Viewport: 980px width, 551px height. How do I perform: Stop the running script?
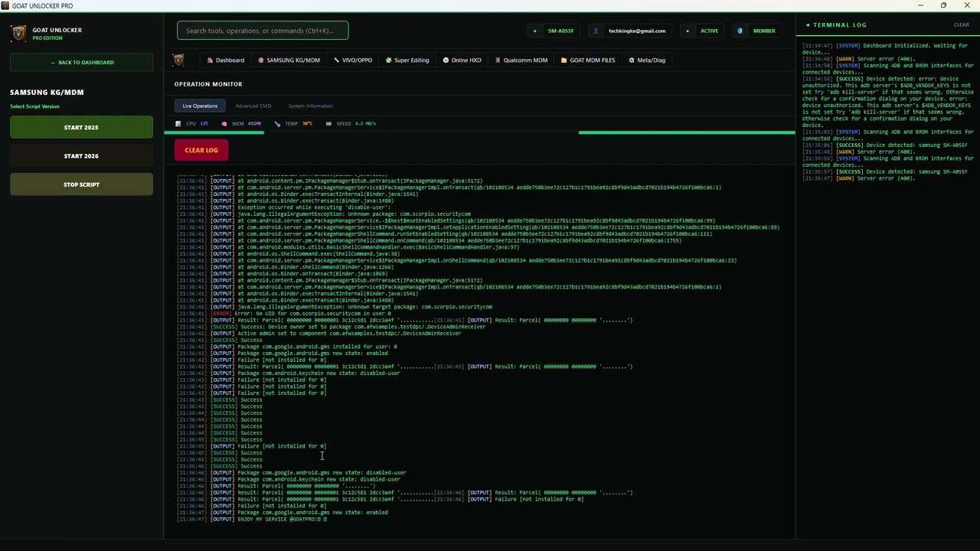(x=81, y=184)
